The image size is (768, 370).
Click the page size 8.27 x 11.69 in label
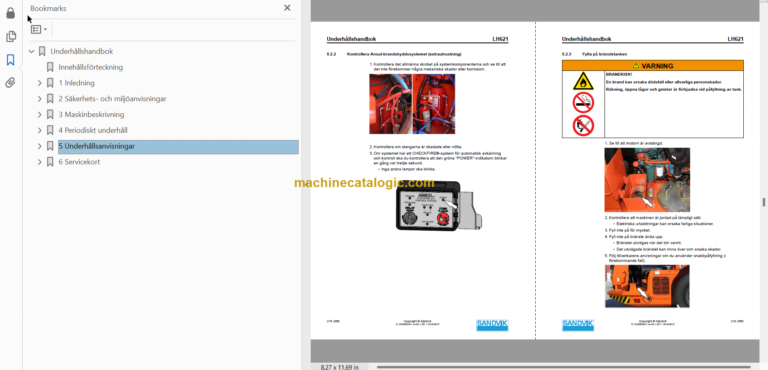point(339,367)
